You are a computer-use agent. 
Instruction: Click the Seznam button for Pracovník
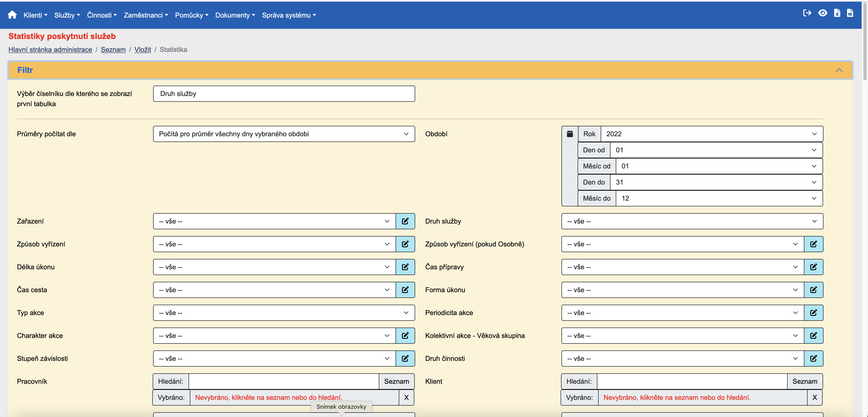click(x=396, y=381)
